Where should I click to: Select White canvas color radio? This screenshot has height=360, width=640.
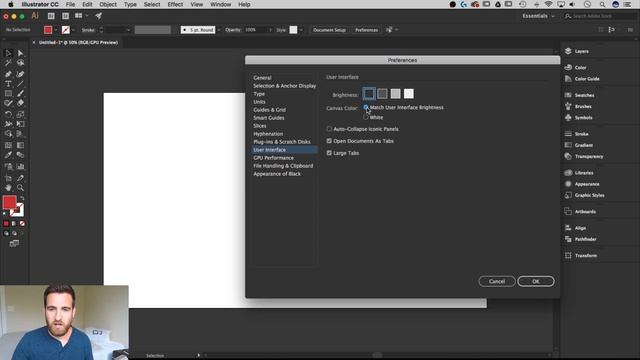366,117
